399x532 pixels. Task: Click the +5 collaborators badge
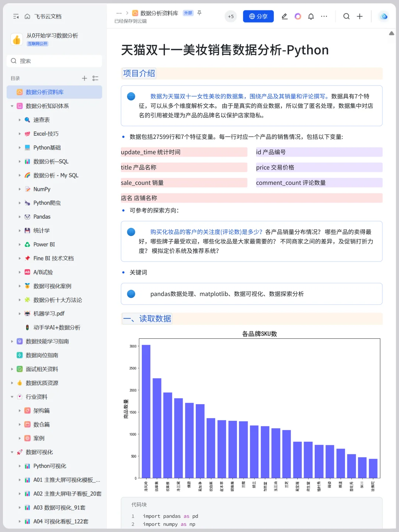click(231, 16)
